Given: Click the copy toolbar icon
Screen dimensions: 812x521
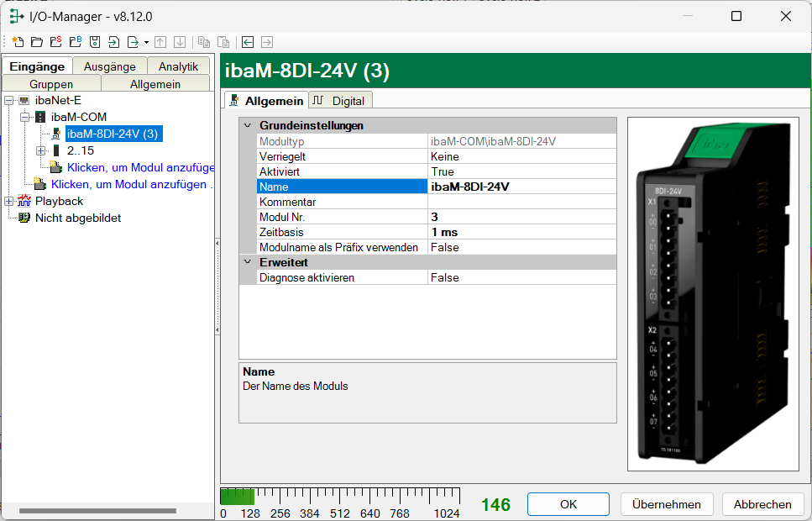Looking at the screenshot, I should pos(204,42).
